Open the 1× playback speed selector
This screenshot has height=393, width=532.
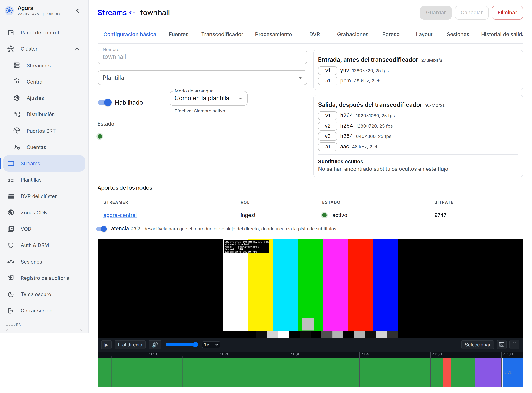click(x=211, y=345)
